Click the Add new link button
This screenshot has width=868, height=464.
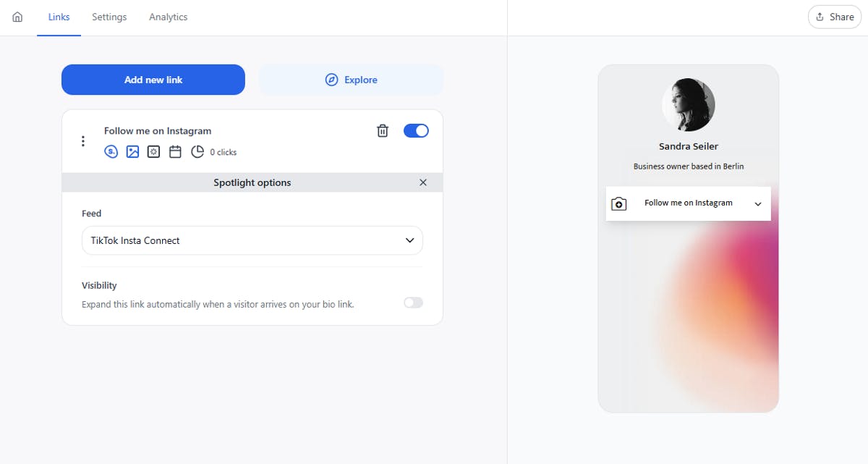click(x=153, y=80)
